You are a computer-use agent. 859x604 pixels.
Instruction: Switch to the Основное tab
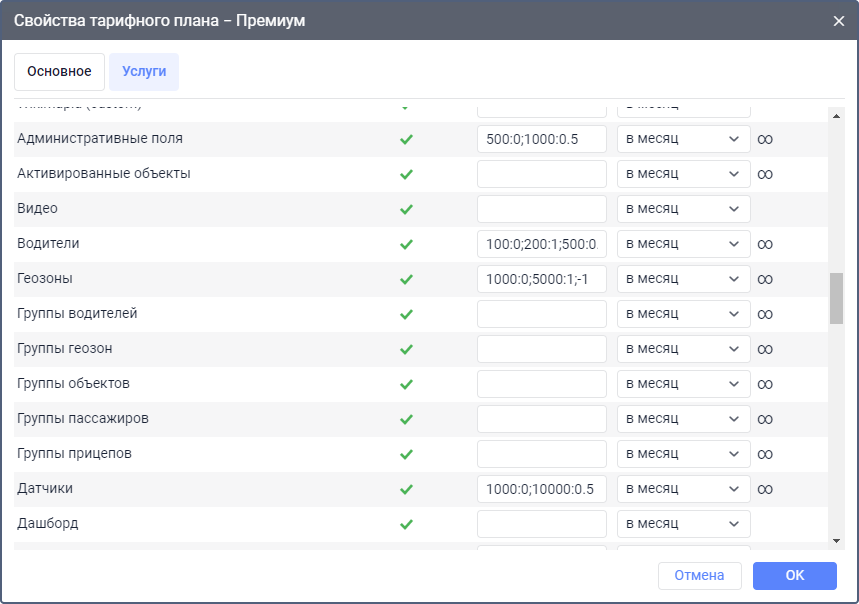59,72
